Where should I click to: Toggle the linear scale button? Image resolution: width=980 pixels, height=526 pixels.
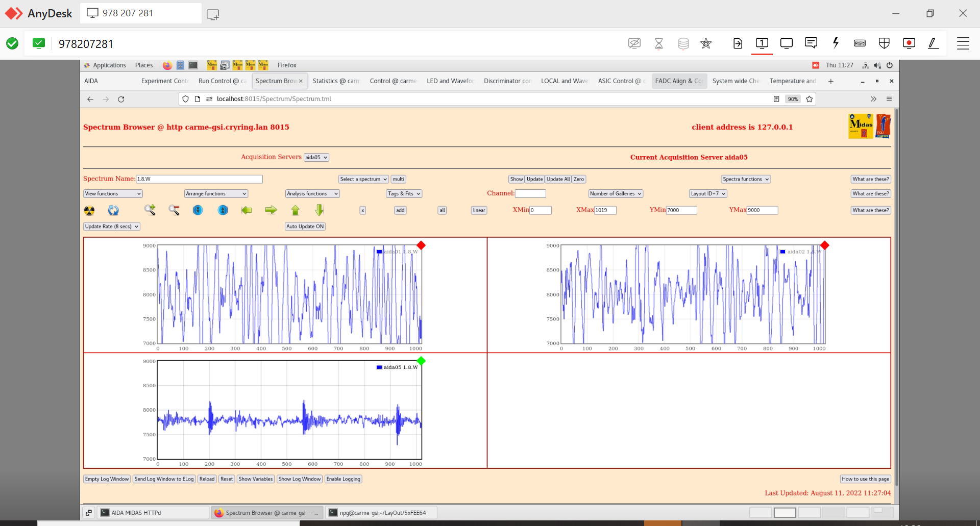coord(479,210)
